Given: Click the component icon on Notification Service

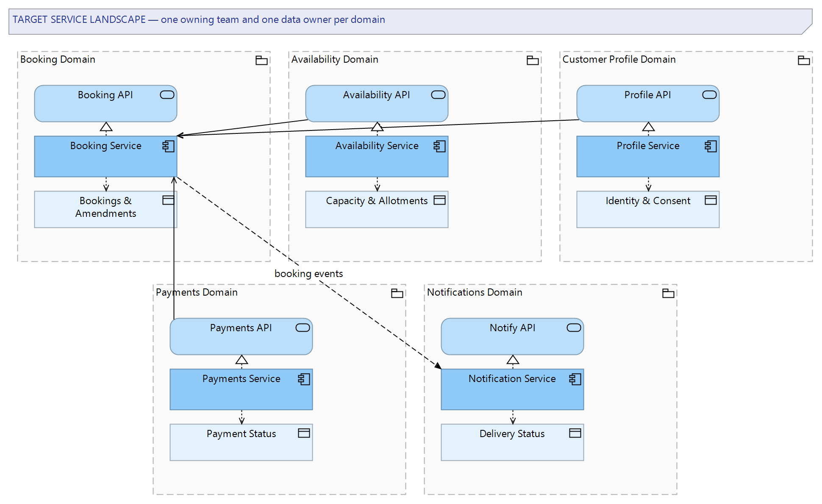Looking at the screenshot, I should pos(575,379).
